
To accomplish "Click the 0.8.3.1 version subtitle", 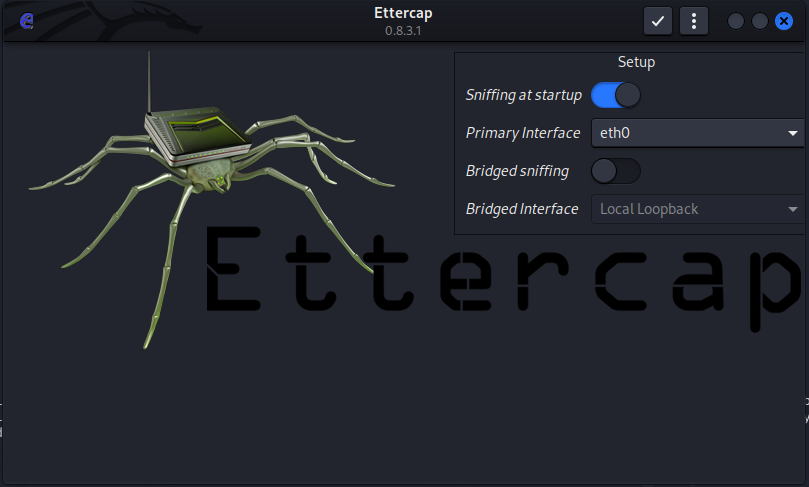I will pyautogui.click(x=404, y=31).
